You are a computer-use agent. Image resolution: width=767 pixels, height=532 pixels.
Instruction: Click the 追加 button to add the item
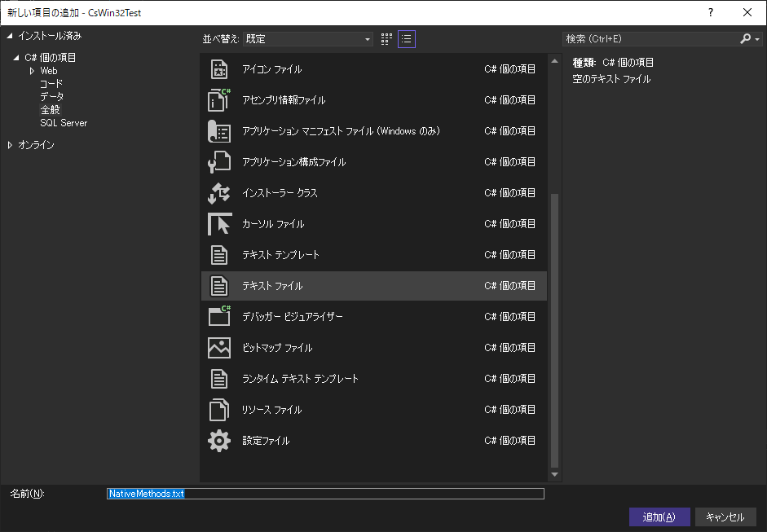(659, 517)
